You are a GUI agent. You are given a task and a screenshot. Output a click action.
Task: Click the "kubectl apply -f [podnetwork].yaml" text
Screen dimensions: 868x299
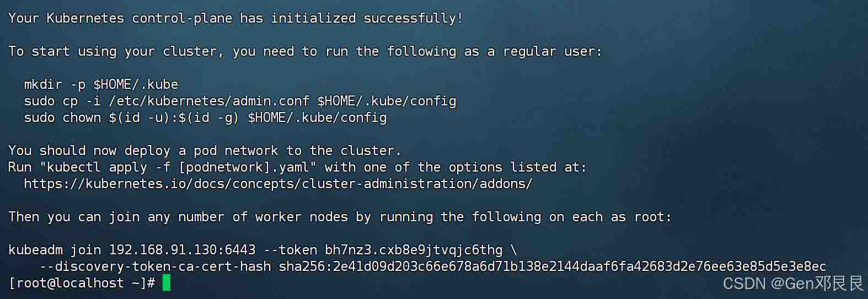coord(178,167)
